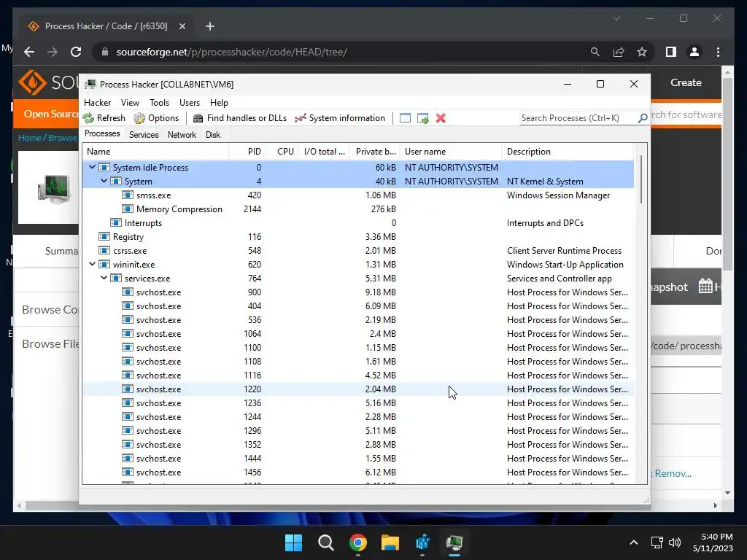The height and width of the screenshot is (560, 747).
Task: Switch to the Services tab
Action: [x=144, y=135]
